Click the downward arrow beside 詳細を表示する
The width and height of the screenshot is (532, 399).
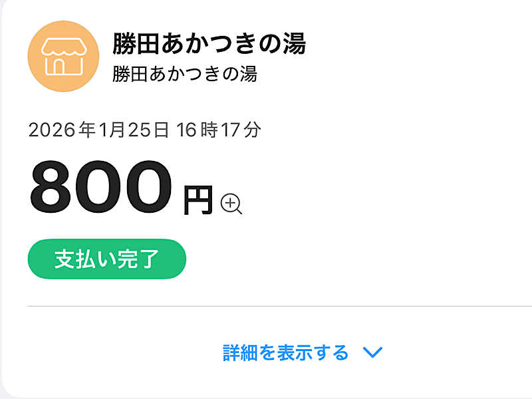pos(372,354)
